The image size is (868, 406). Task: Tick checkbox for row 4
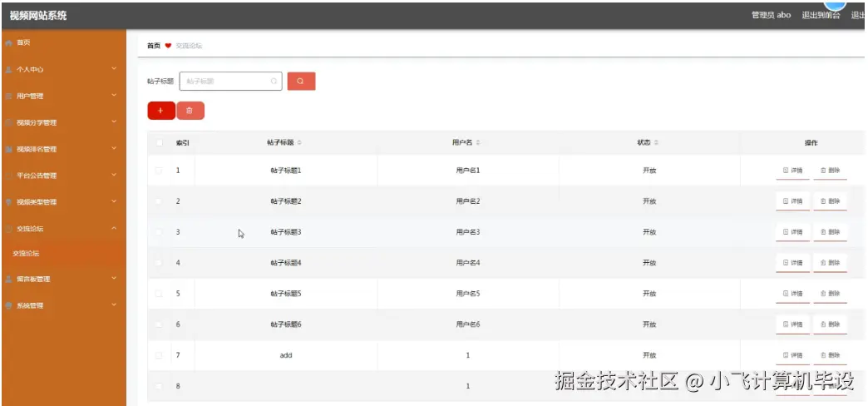point(160,263)
